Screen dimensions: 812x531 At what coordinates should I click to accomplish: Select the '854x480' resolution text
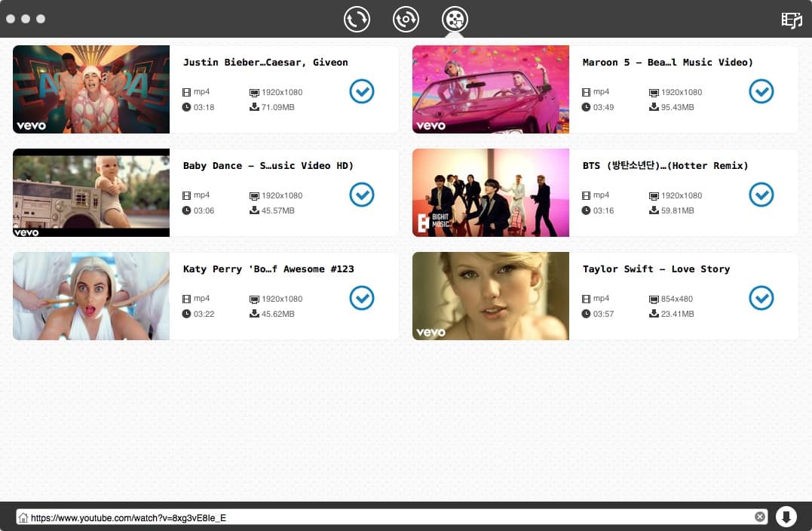(x=677, y=299)
